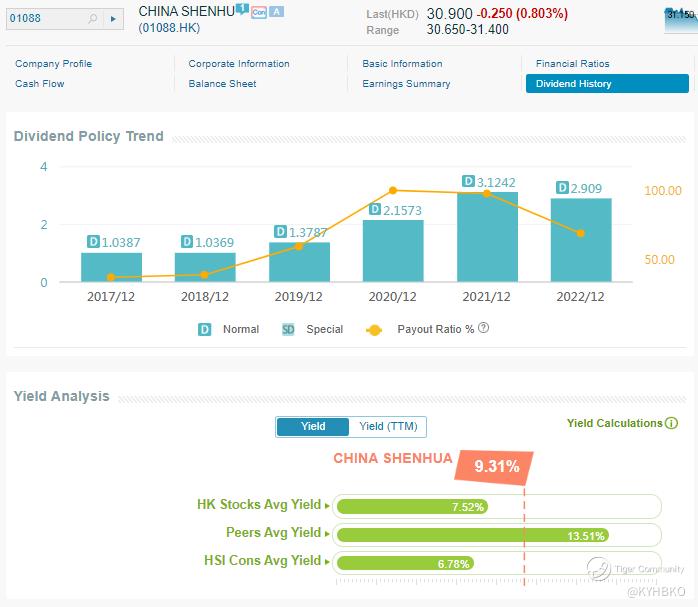Expand the HK Stocks Avg Yield arrow
This screenshot has height=607, width=698.
point(327,506)
